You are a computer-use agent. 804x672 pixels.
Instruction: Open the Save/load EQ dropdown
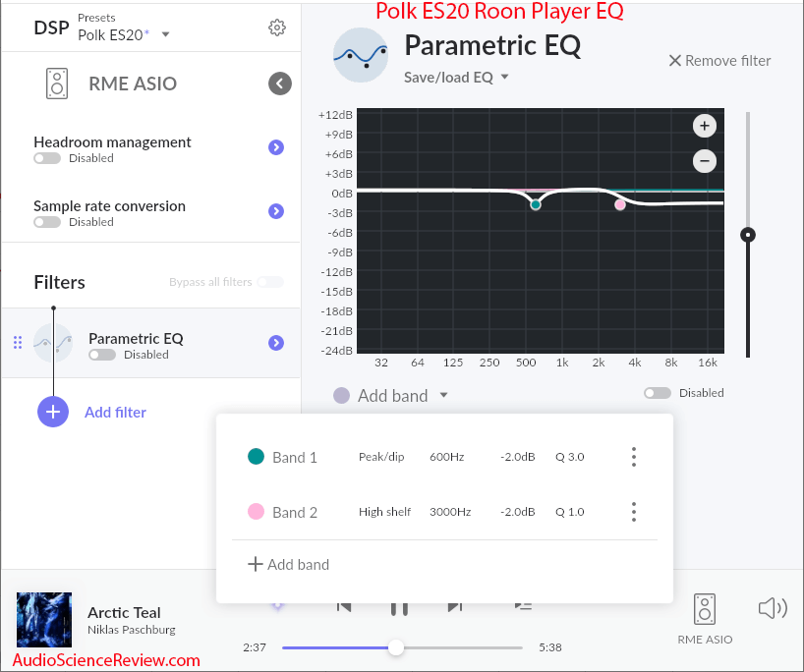click(x=456, y=78)
